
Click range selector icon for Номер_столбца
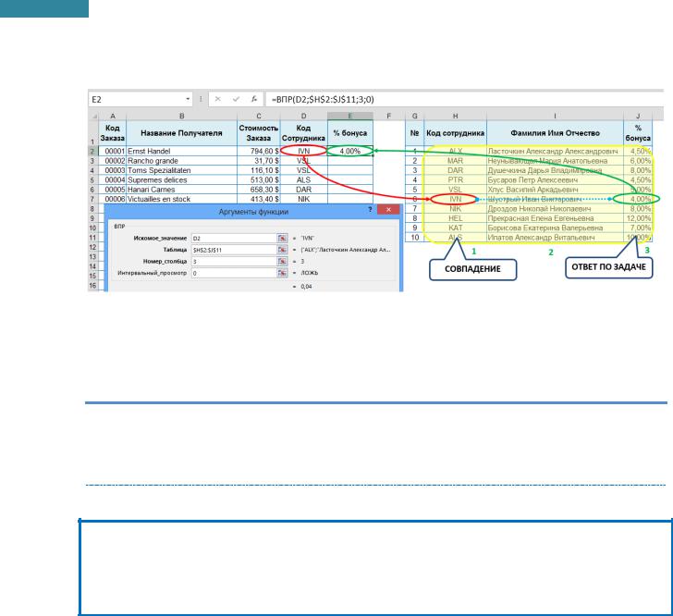coord(282,261)
